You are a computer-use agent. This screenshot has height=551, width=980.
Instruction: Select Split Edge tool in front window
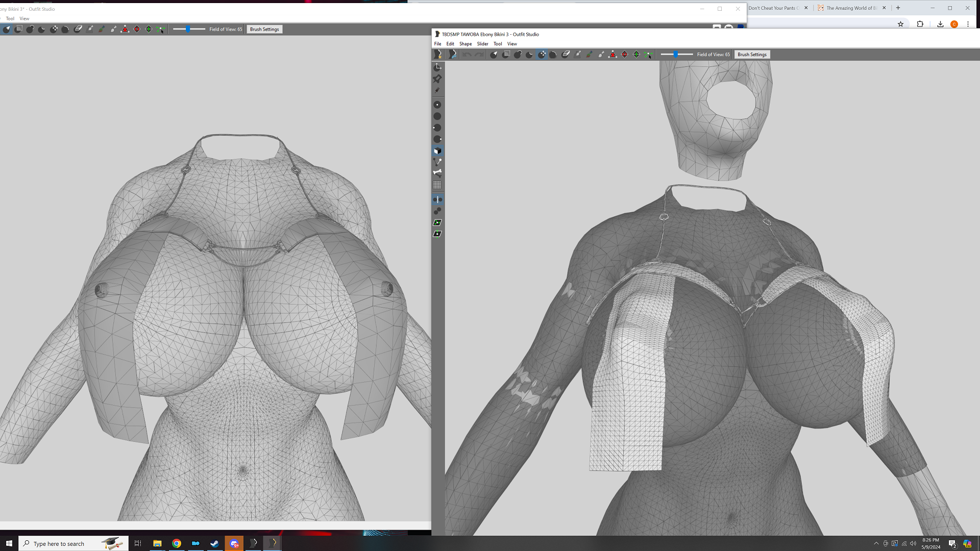coord(636,55)
